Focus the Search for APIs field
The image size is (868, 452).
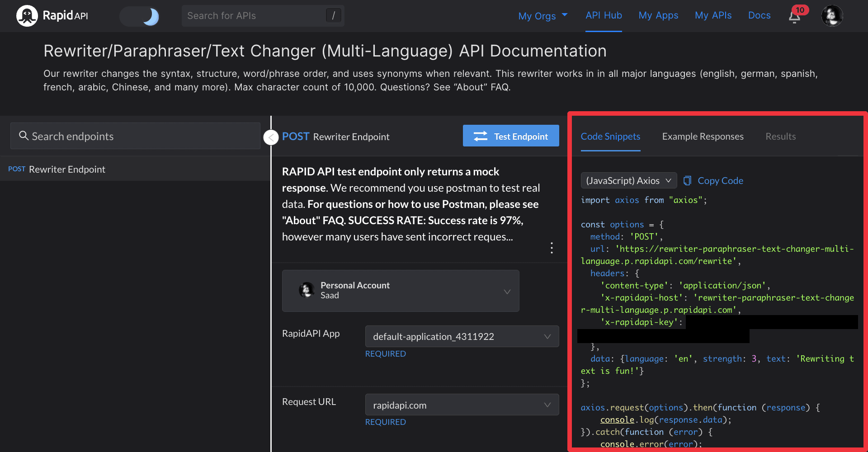[x=263, y=16]
